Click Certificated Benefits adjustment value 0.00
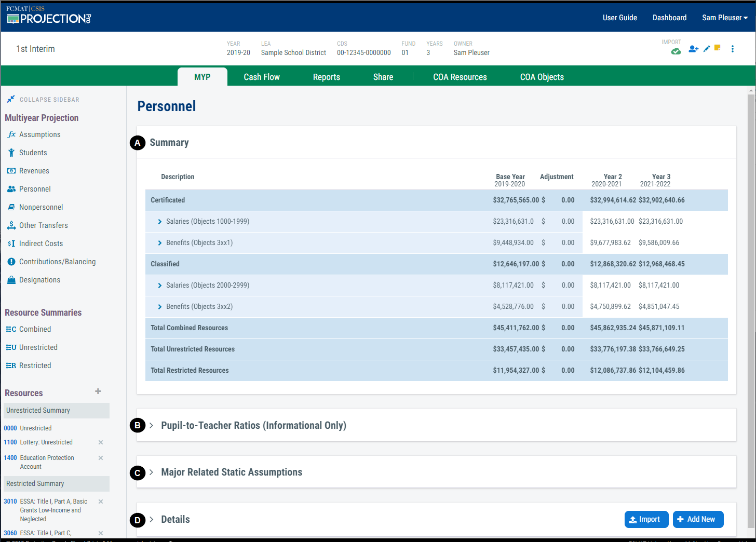 568,243
